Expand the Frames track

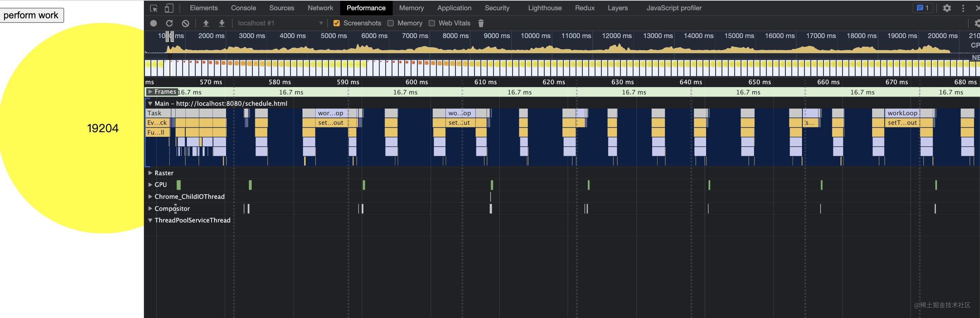coord(150,92)
